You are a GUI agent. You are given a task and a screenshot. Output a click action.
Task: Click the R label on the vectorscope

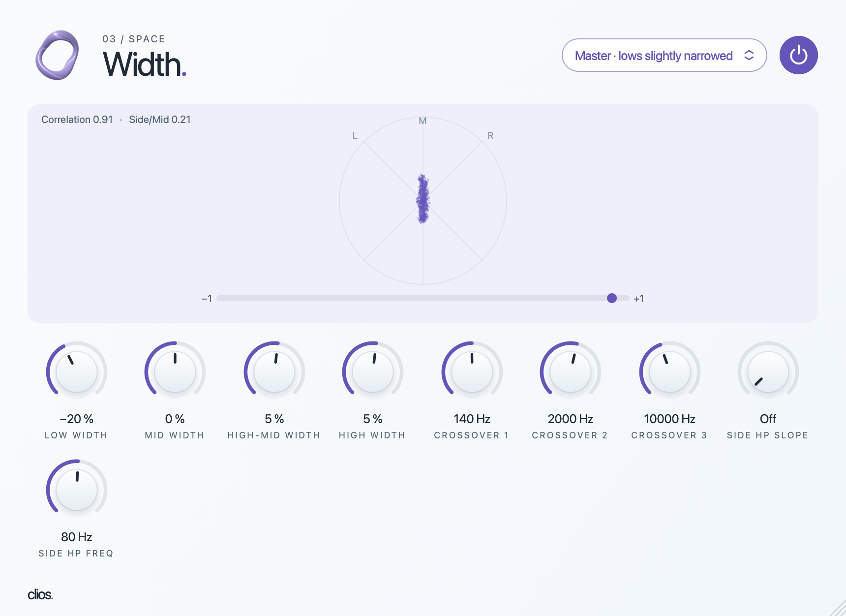point(490,136)
